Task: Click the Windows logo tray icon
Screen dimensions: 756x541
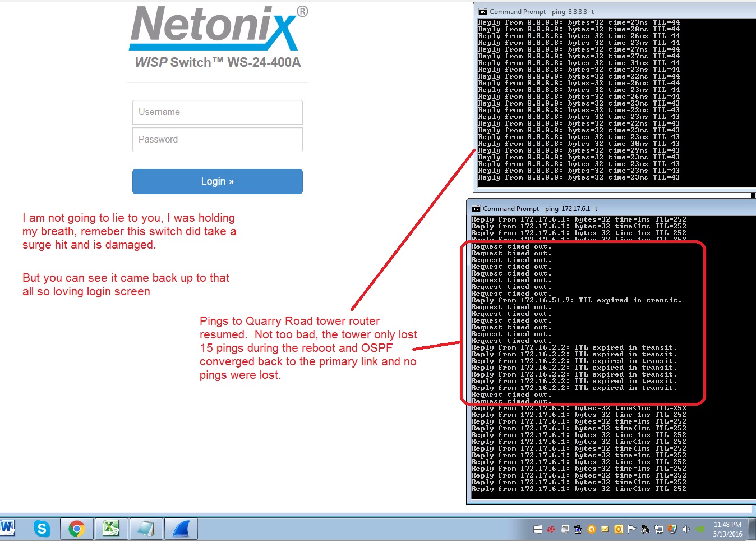Action: click(537, 529)
